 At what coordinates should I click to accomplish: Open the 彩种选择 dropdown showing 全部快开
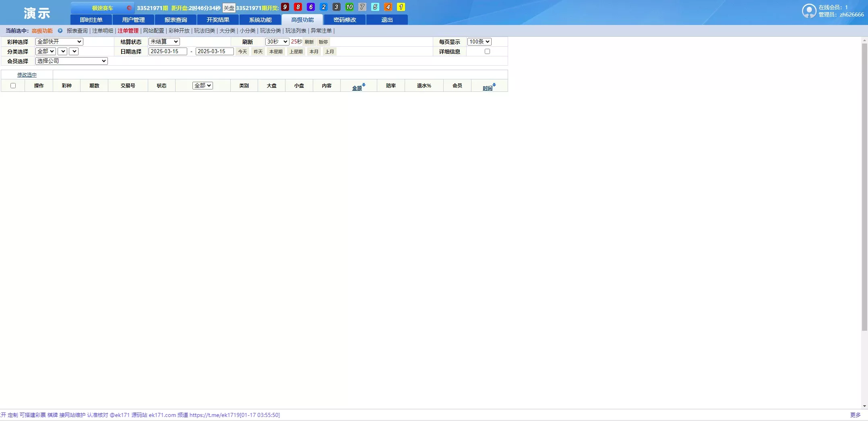tap(59, 41)
